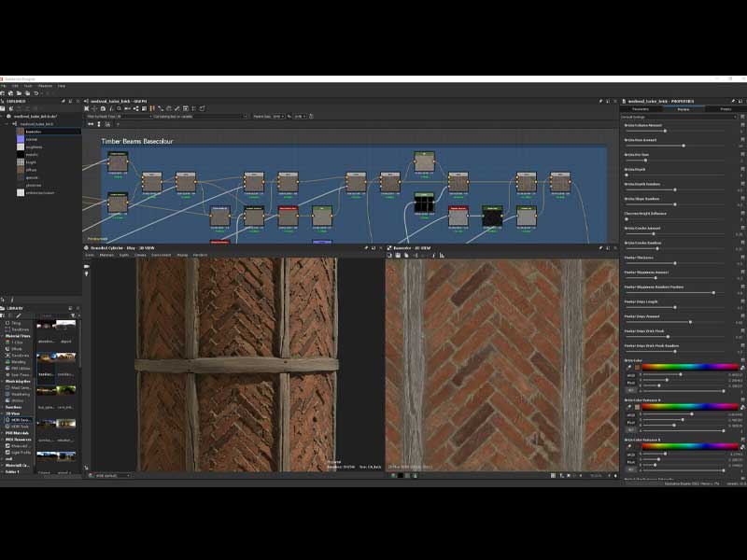Open the Lights menu in 3D view
This screenshot has height=560, width=747.
(x=123, y=255)
